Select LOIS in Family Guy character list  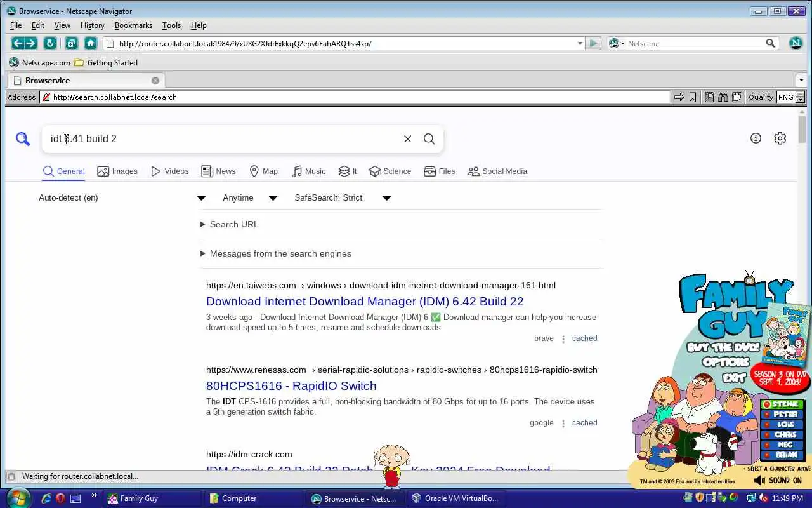pyautogui.click(x=783, y=425)
